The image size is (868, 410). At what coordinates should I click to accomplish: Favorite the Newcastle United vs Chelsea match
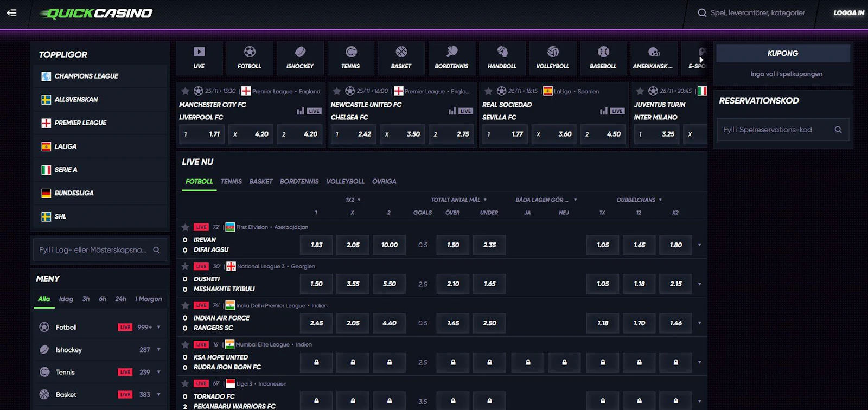[x=336, y=91]
